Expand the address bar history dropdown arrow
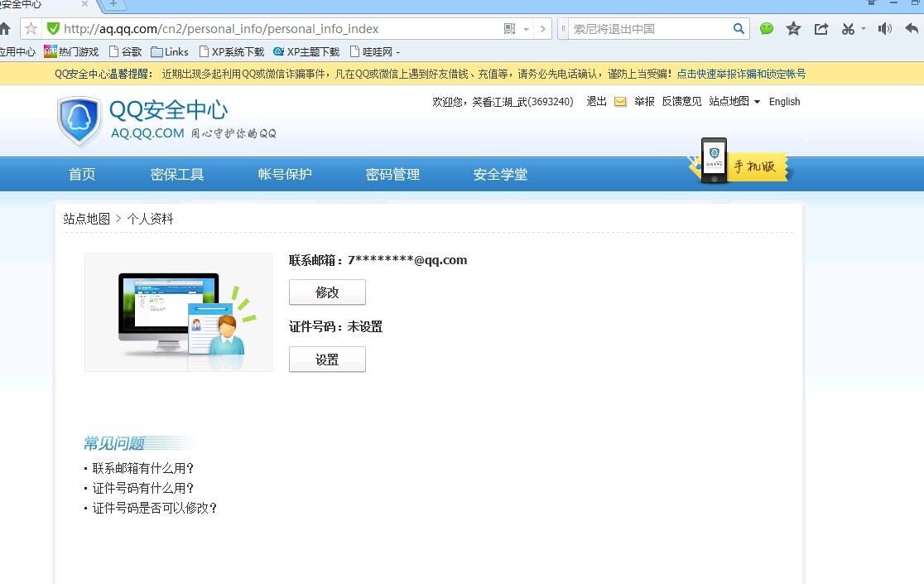 tap(527, 29)
